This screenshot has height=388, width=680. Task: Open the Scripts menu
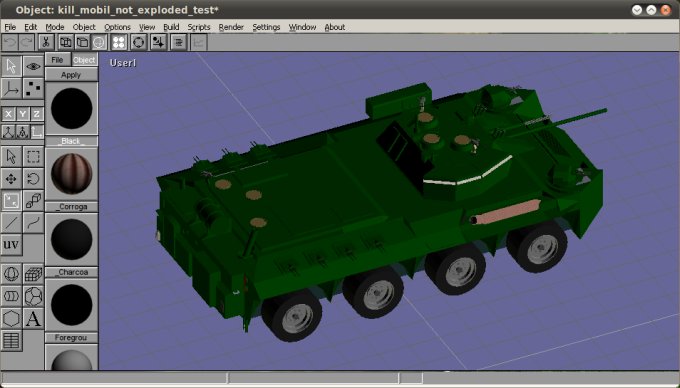click(x=199, y=27)
